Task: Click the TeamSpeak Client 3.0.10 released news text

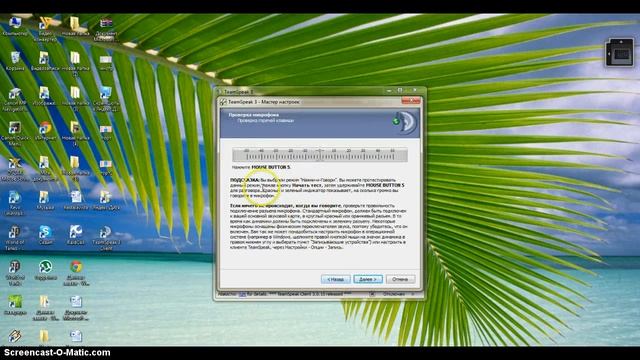Action: click(x=311, y=294)
